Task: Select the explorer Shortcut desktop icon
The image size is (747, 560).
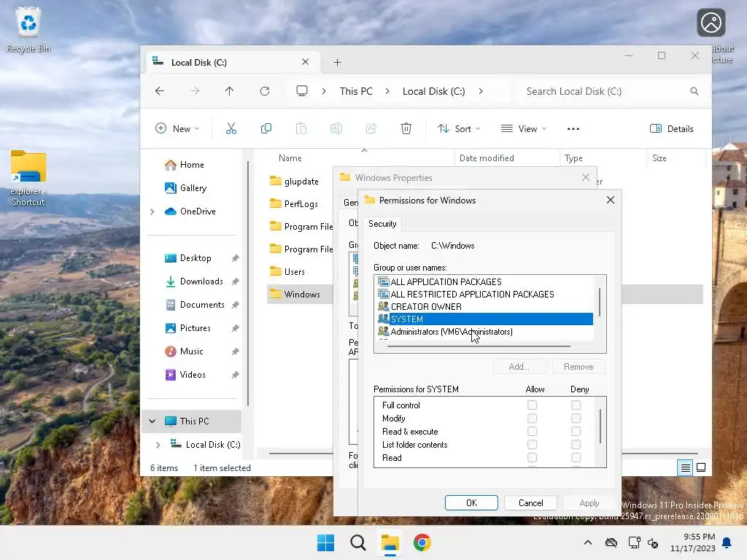Action: [28, 178]
